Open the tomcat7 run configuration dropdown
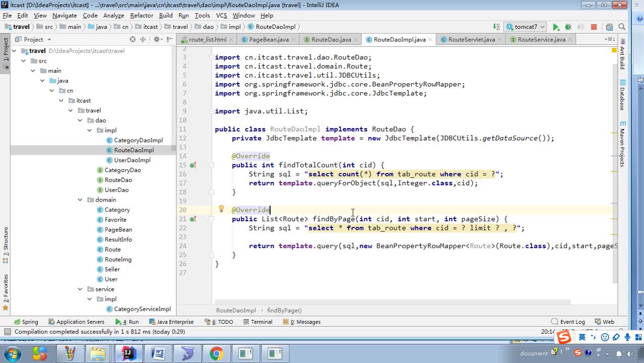The height and width of the screenshot is (363, 644). click(525, 27)
